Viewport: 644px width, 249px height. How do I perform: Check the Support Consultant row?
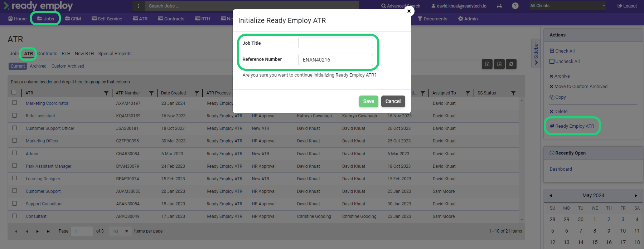15,203
